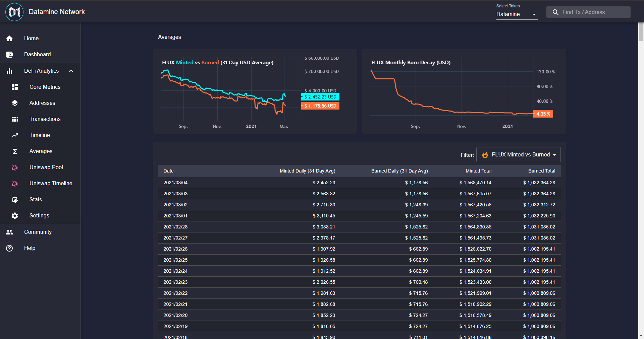Click the $ 760.48 burned value
This screenshot has height=339, width=644.
(418, 282)
